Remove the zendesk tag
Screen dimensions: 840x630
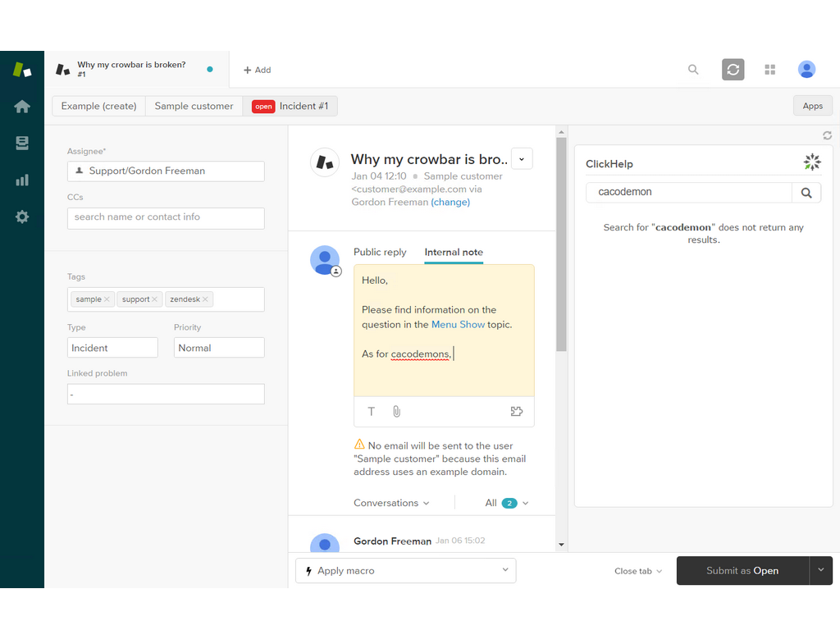(x=205, y=299)
